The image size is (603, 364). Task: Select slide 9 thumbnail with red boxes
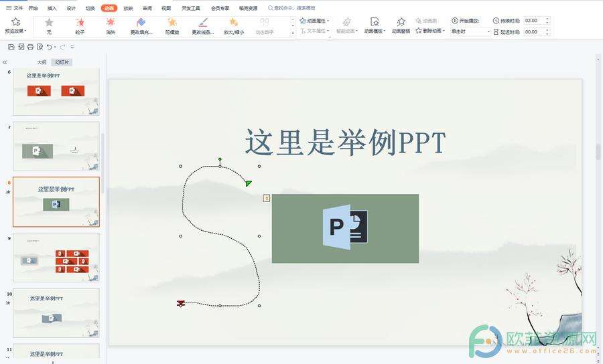tap(56, 258)
